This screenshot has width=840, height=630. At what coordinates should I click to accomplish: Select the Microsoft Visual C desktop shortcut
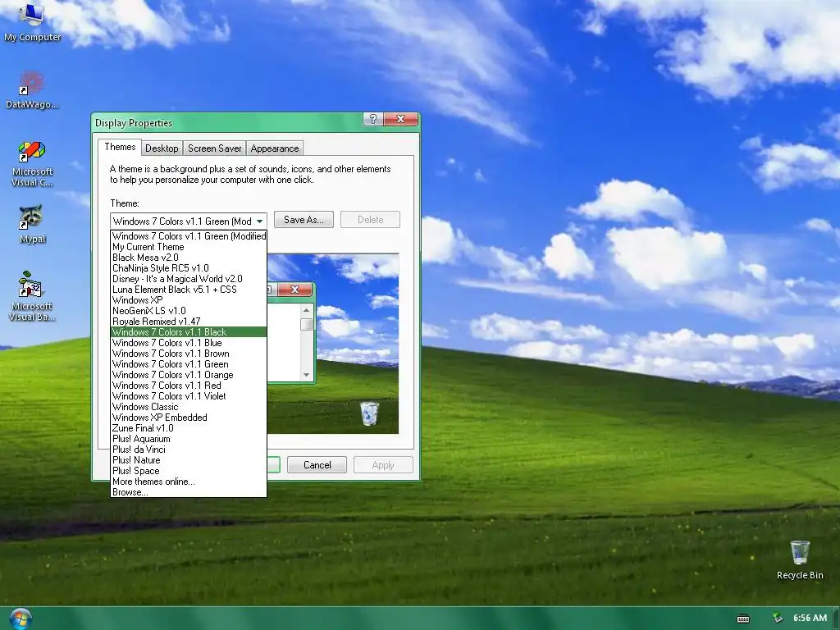(32, 164)
